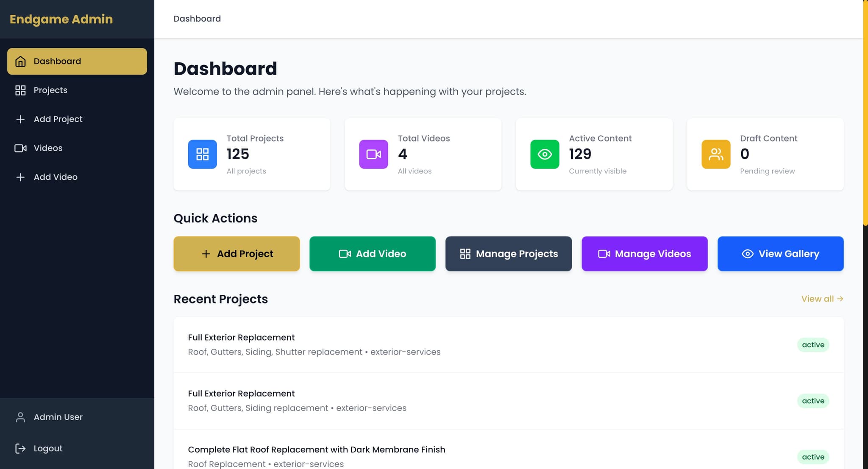Click the home icon in Dashboard item
Viewport: 868px width, 469px height.
click(x=20, y=61)
